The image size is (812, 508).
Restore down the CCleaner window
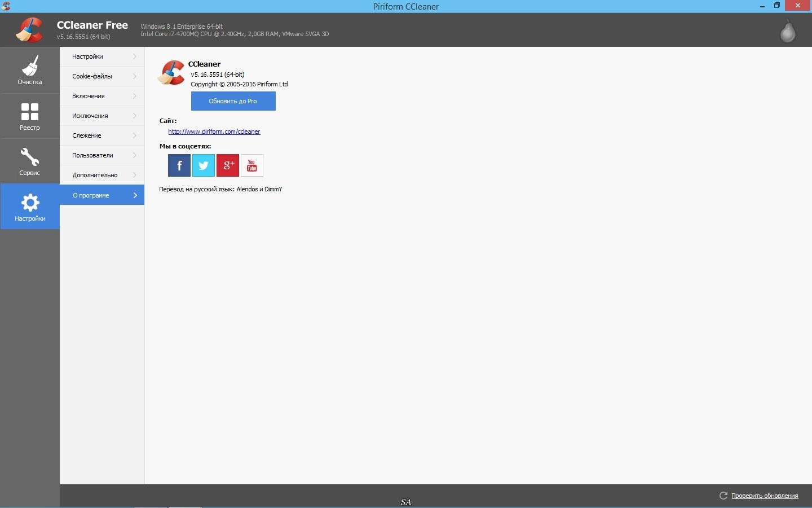point(776,6)
